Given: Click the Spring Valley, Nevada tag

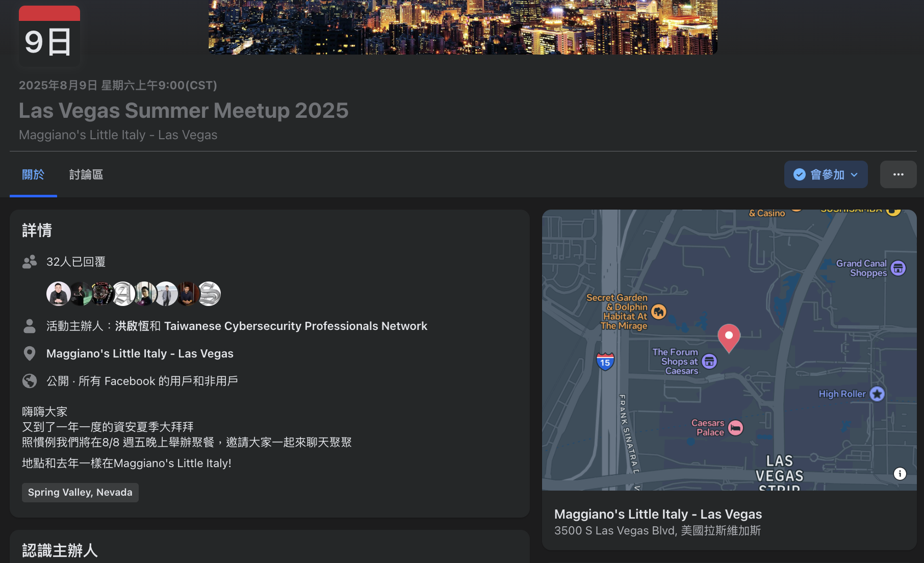Looking at the screenshot, I should coord(80,492).
